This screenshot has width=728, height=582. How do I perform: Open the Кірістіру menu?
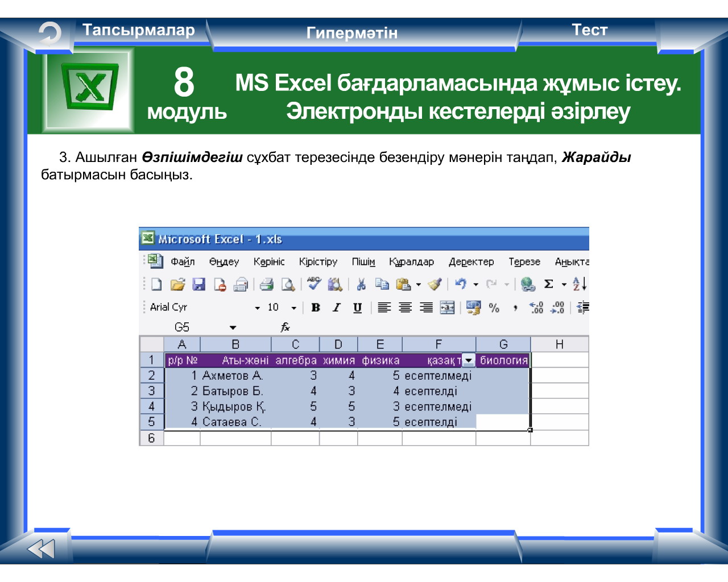click(x=318, y=261)
